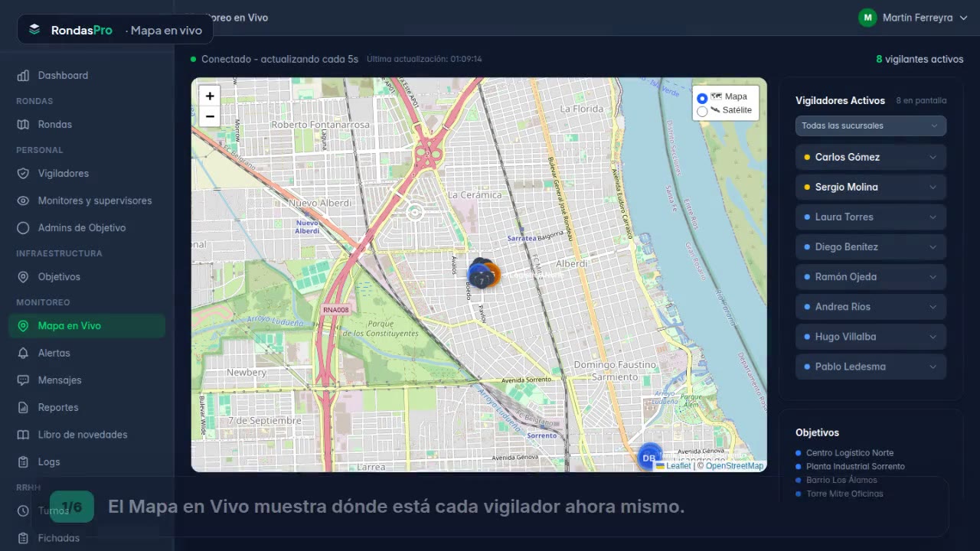The height and width of the screenshot is (551, 980).
Task: Show details for Laura Torres
Action: (x=871, y=217)
